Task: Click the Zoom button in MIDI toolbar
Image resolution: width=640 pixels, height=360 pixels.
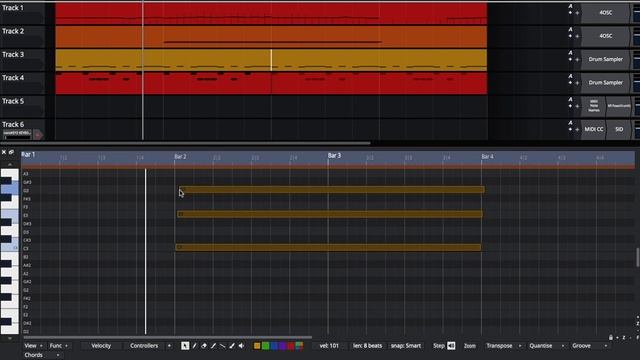Action: click(x=469, y=346)
